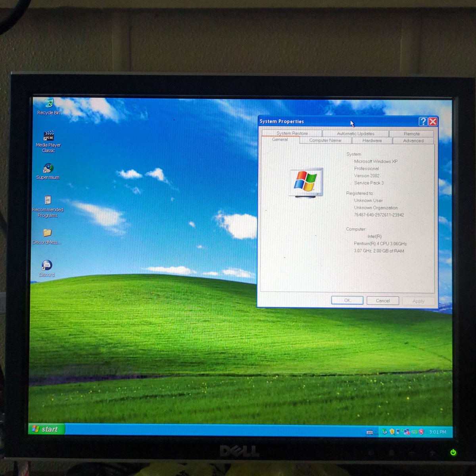476x476 pixels.
Task: Click the Safely Remove Hardware tray icon
Action: pyautogui.click(x=384, y=431)
